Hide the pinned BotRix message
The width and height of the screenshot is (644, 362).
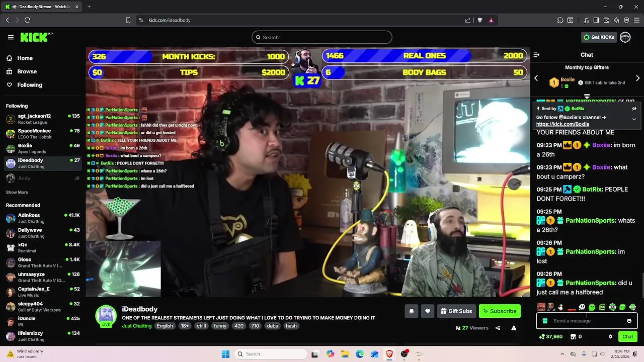634,109
